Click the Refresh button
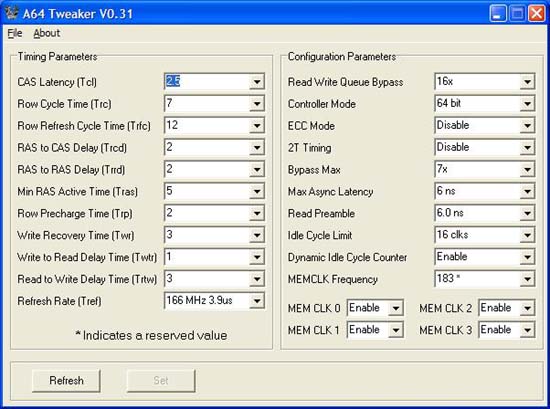 click(x=66, y=381)
